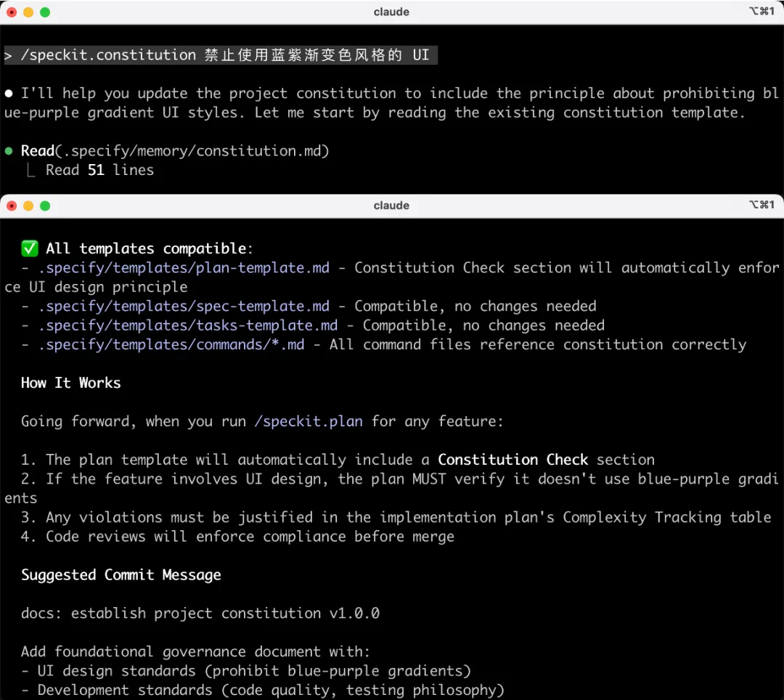
Task: Click green zoom button on bottom terminal
Action: click(45, 205)
